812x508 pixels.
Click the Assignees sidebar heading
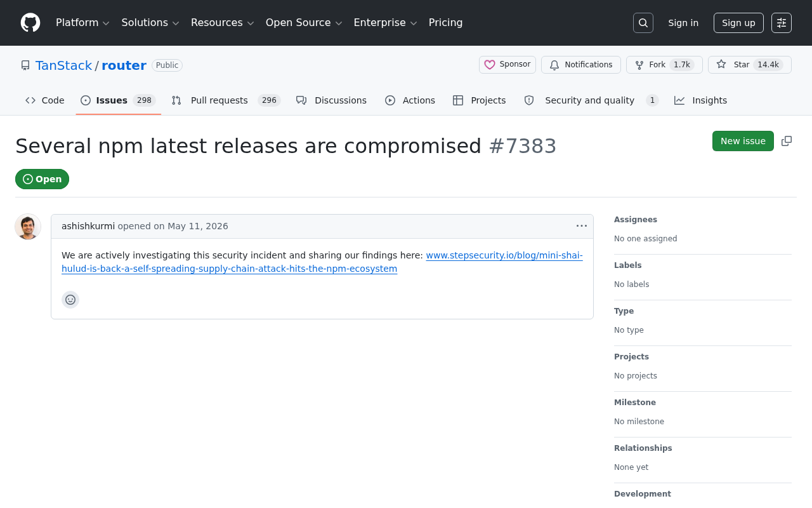(636, 220)
